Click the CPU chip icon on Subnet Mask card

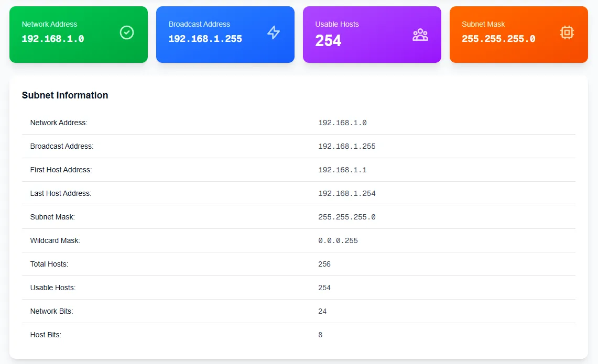(x=567, y=32)
